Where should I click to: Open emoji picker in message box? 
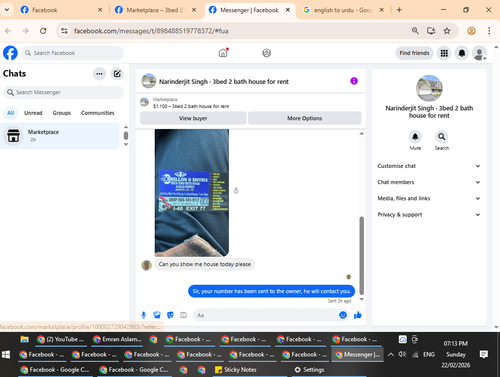tap(343, 315)
